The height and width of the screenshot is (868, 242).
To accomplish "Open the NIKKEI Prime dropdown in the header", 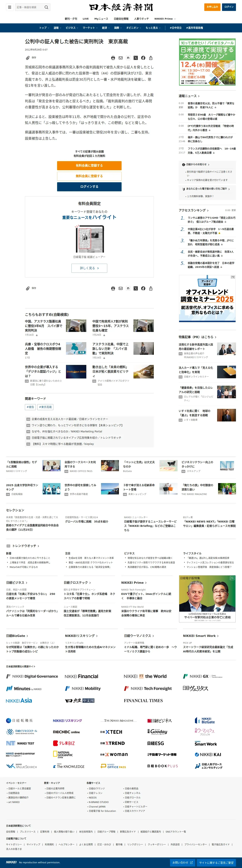I will (165, 19).
